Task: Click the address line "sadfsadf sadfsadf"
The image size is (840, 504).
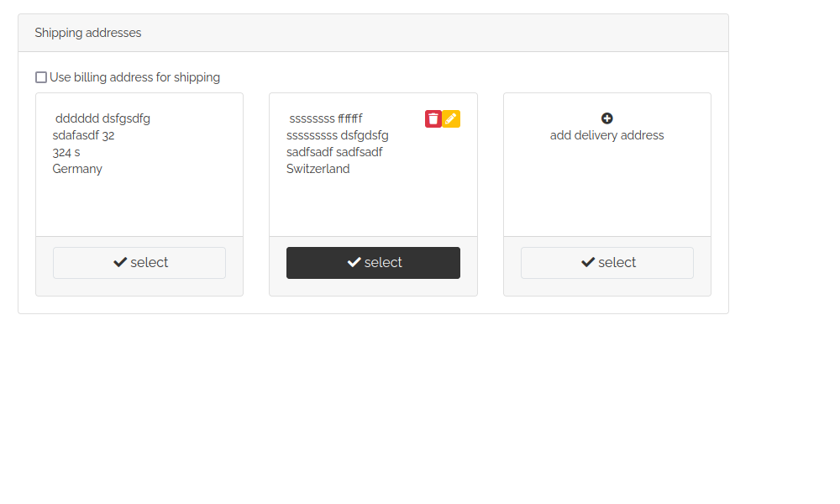Action: 334,152
